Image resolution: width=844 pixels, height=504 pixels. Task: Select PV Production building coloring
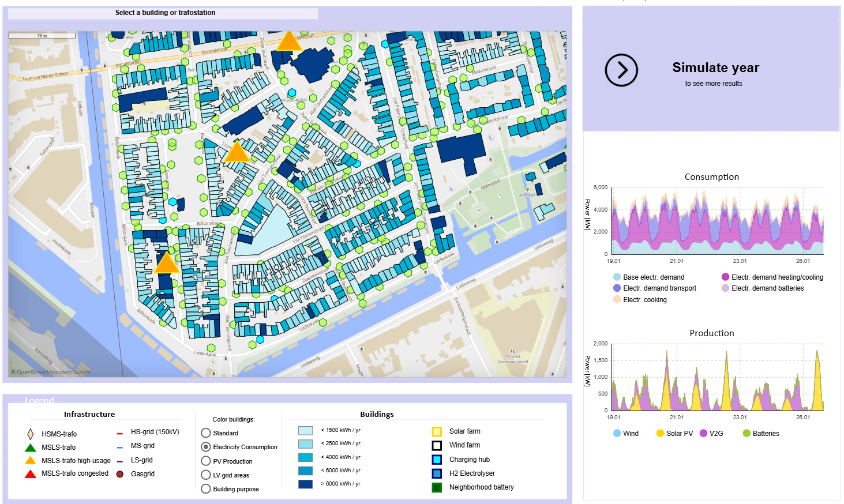click(x=206, y=461)
